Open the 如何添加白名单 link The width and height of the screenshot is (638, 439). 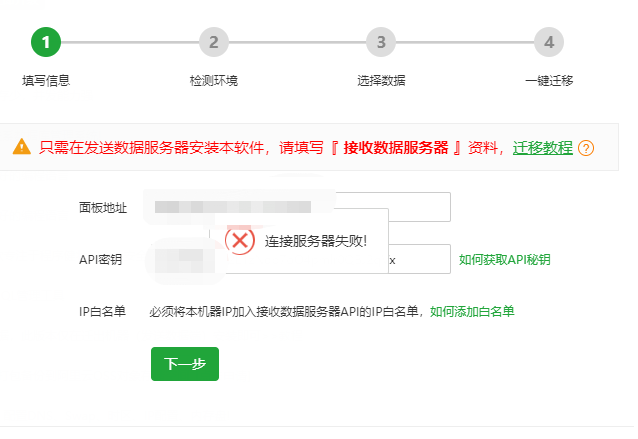(472, 312)
